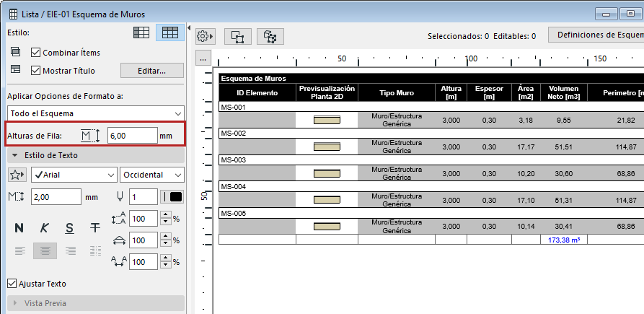Click the character spacing percentage field
The width and height of the screenshot is (644, 314).
click(144, 261)
